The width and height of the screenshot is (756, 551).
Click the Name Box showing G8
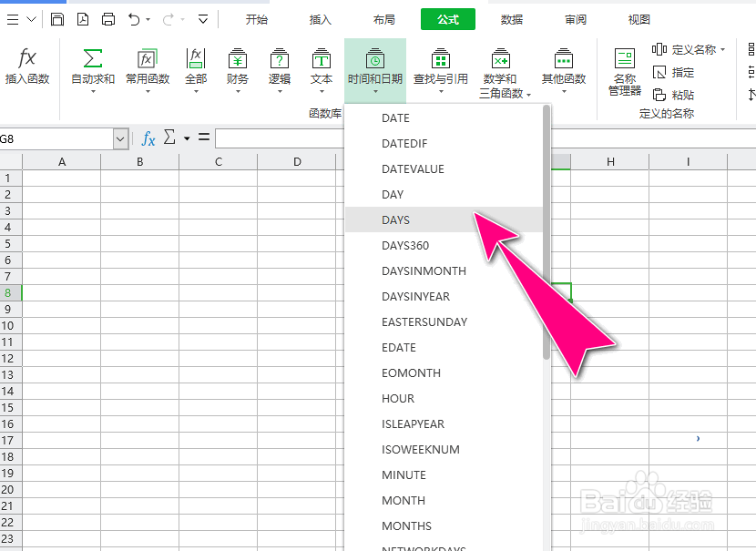(56, 138)
